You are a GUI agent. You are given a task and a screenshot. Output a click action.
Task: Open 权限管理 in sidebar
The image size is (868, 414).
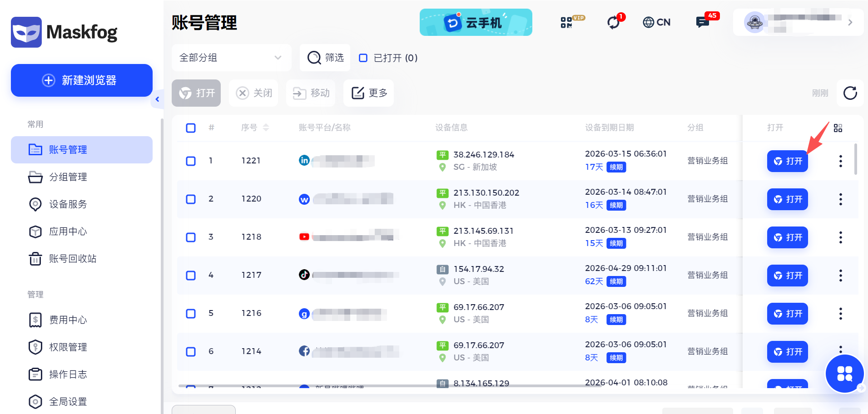point(82,347)
